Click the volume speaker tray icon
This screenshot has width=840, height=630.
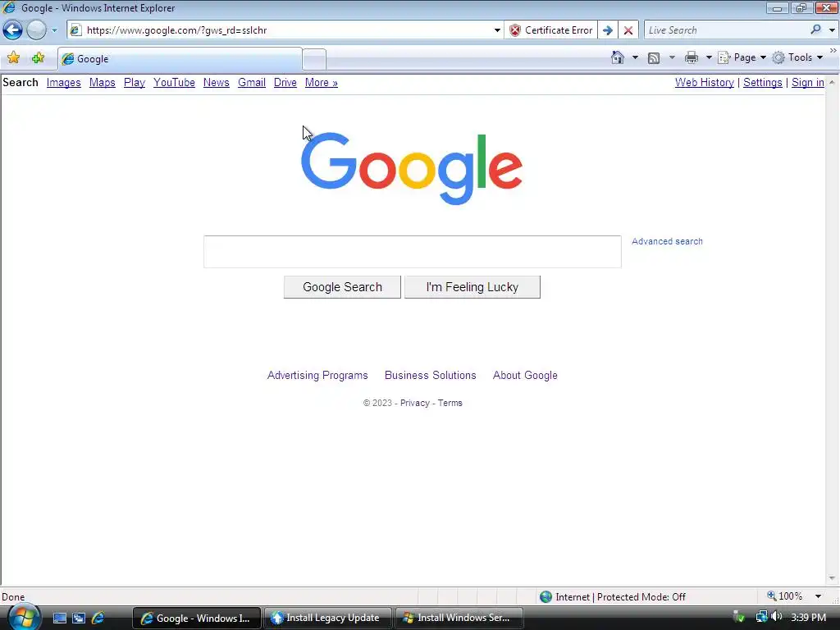(x=776, y=617)
